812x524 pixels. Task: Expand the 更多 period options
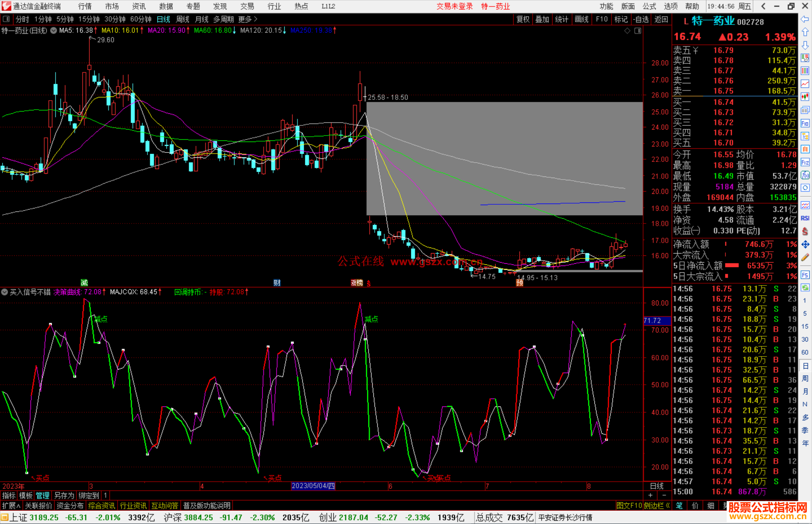pyautogui.click(x=247, y=19)
